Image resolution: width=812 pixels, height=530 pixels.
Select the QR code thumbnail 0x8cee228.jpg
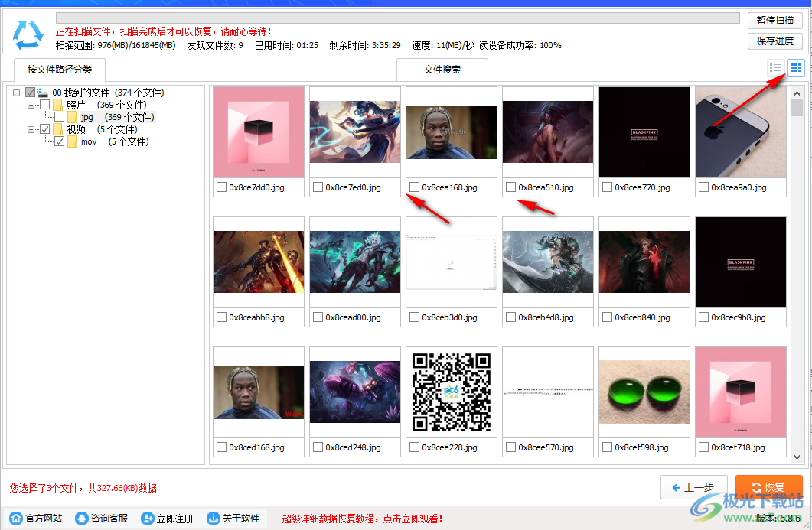(x=451, y=392)
